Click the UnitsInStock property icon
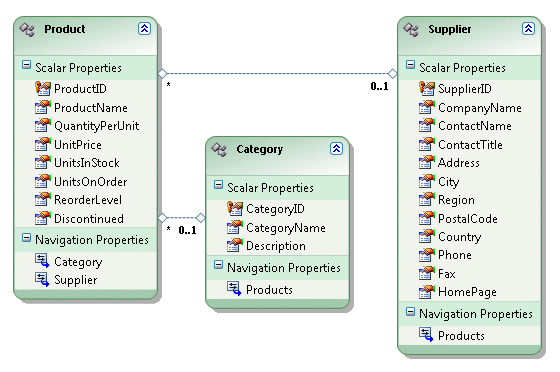This screenshot has width=560, height=372. [42, 162]
